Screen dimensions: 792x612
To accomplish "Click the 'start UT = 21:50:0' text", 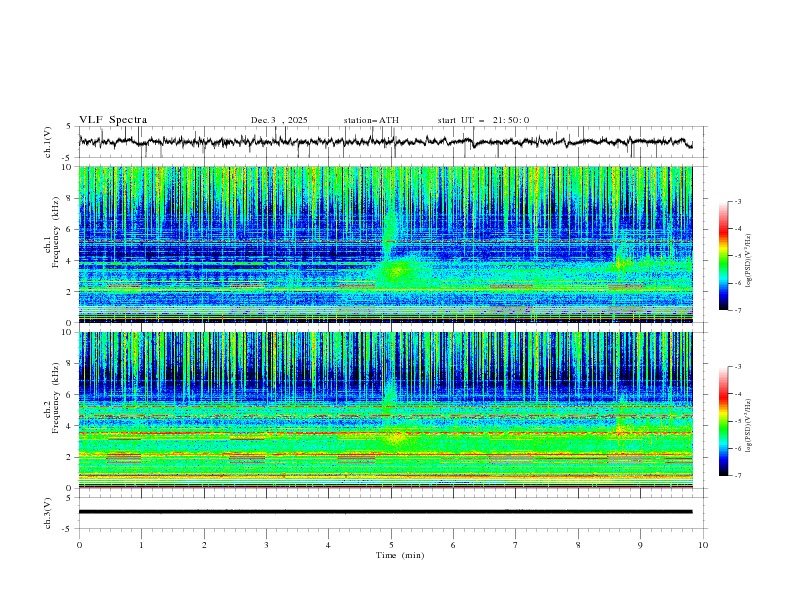I will [483, 120].
